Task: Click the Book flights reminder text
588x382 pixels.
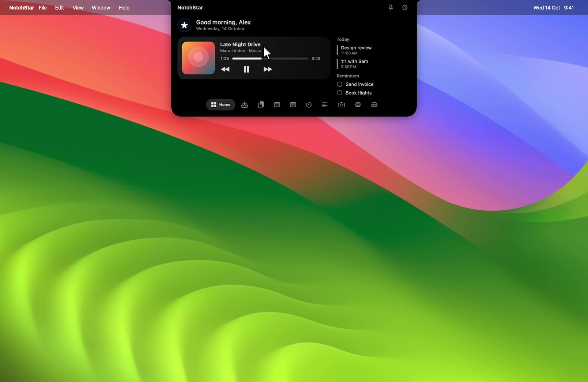Action: 358,93
